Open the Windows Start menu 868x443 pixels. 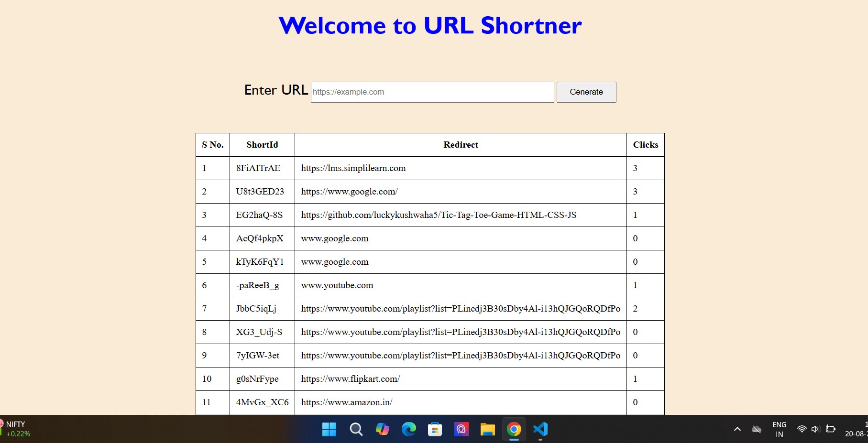click(329, 430)
